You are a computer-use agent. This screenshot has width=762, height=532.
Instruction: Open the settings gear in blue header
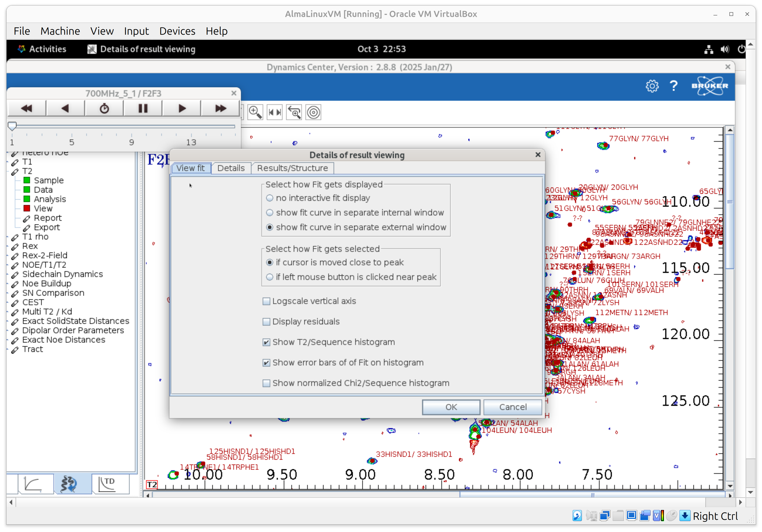coord(652,86)
